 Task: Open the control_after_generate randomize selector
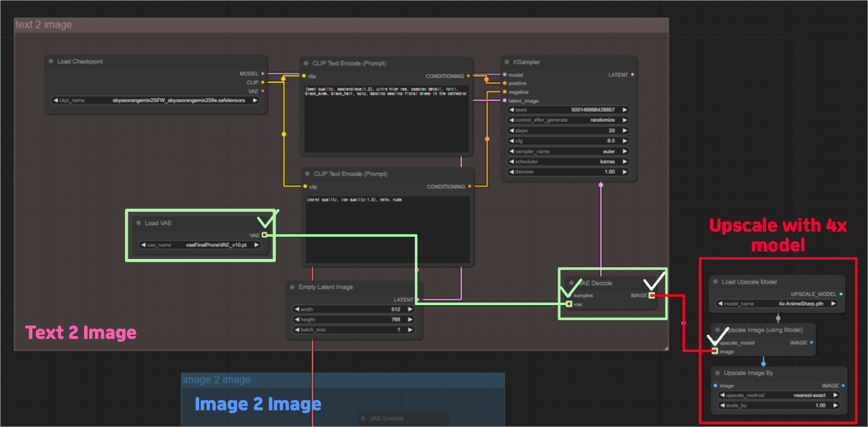point(568,120)
